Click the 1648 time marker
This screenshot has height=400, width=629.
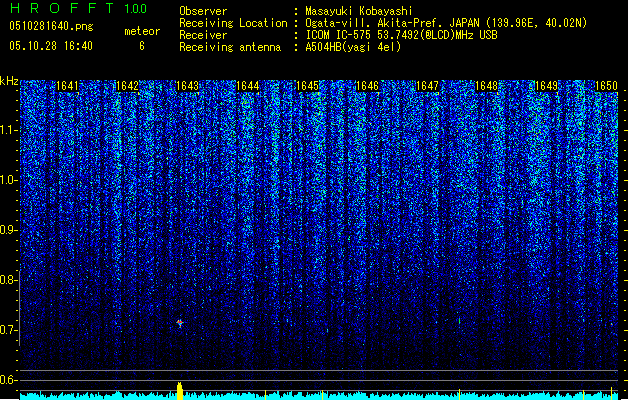click(487, 86)
